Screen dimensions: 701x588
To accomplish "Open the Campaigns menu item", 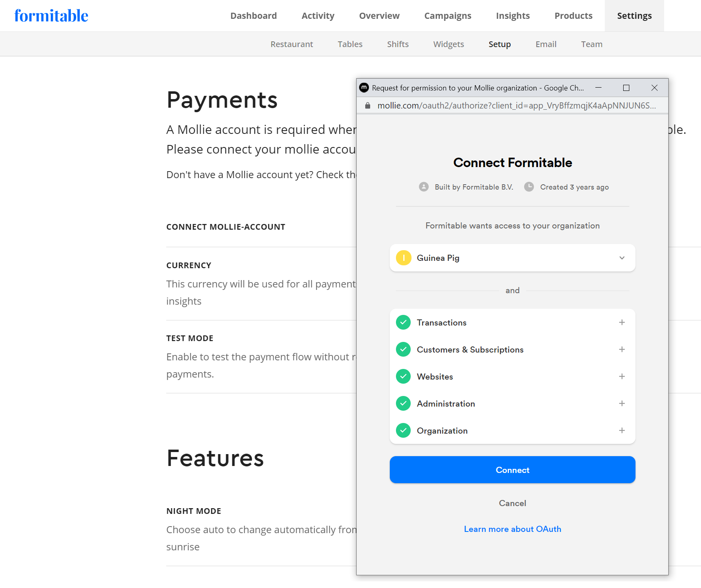I will 448,16.
